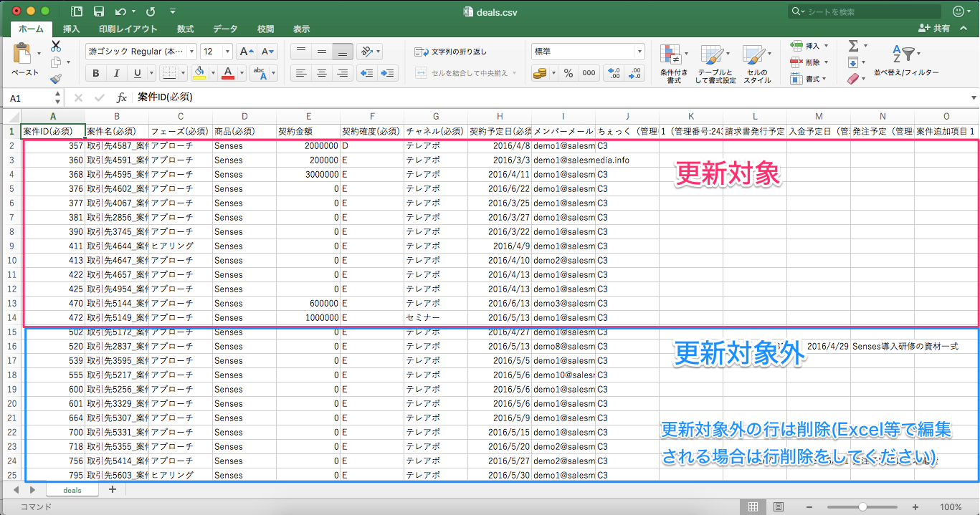This screenshot has height=515, width=980.
Task: Toggle bold formatting
Action: point(95,73)
